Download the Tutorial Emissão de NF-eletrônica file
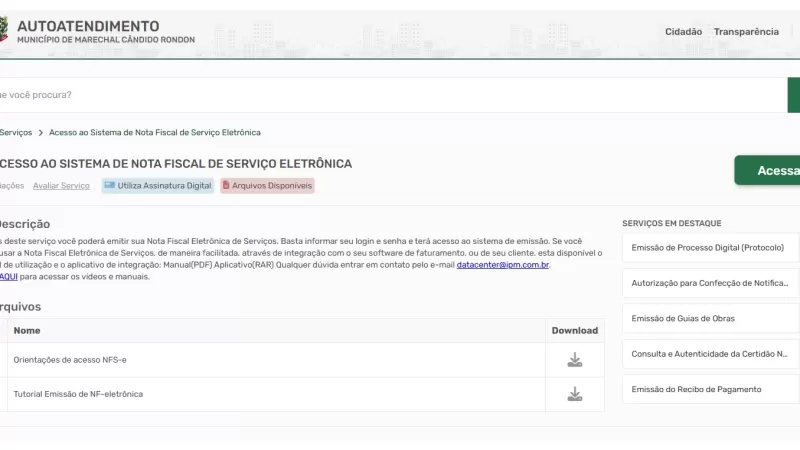 (x=575, y=394)
